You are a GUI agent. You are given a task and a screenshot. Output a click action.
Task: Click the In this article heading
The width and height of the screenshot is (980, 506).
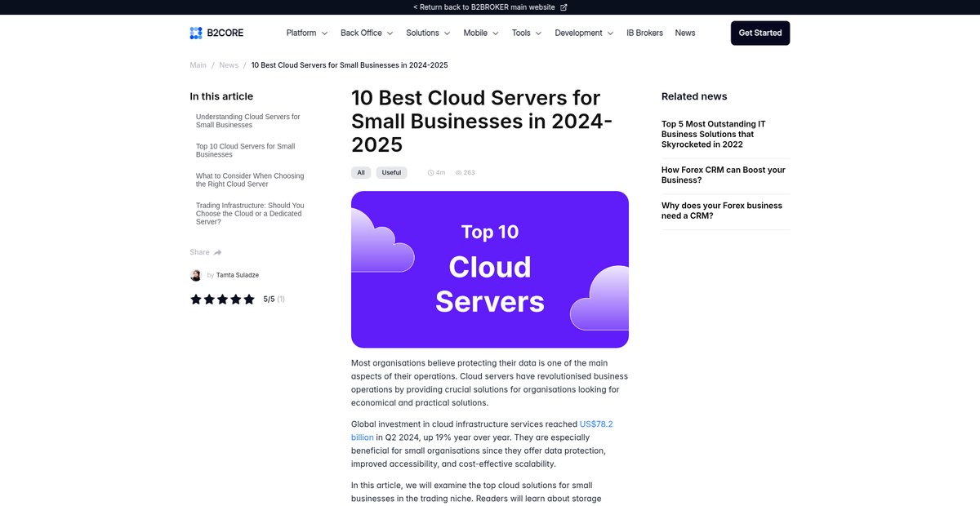pyautogui.click(x=221, y=96)
